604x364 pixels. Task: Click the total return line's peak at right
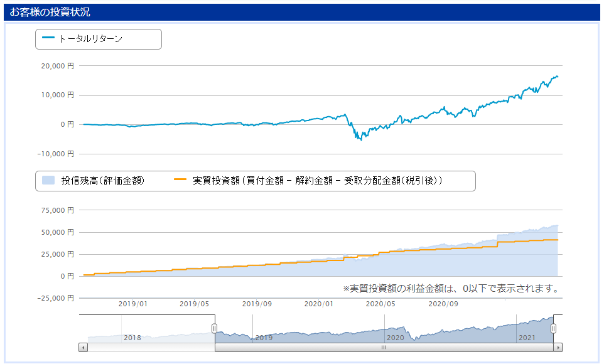556,77
